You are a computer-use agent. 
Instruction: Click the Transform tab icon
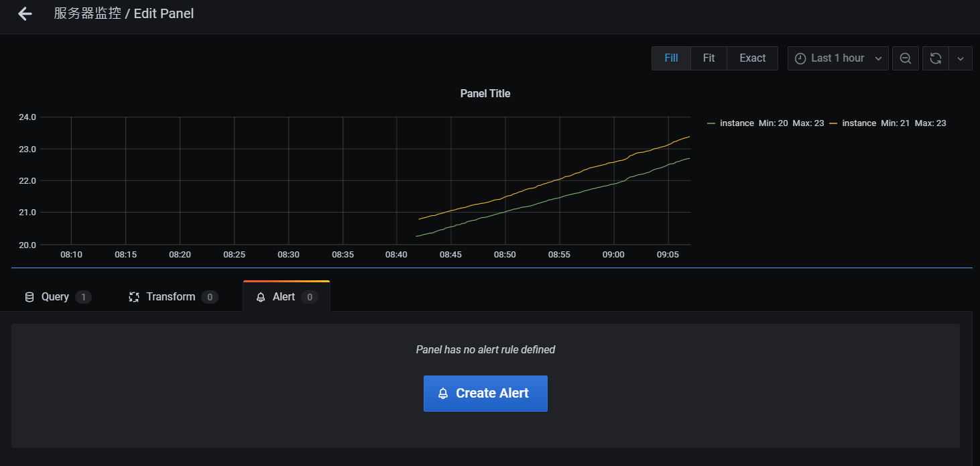tap(134, 297)
